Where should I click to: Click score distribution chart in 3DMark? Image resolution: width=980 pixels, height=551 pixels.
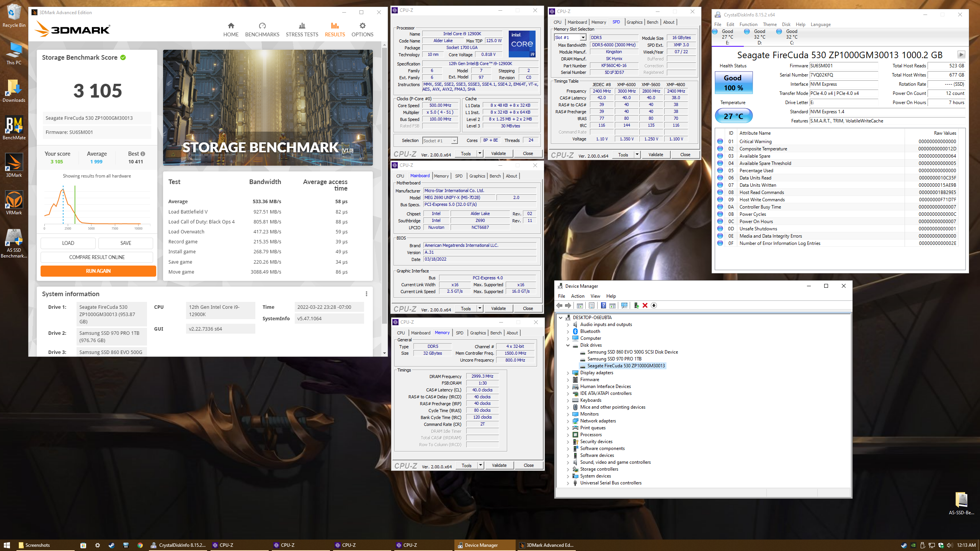(x=97, y=207)
